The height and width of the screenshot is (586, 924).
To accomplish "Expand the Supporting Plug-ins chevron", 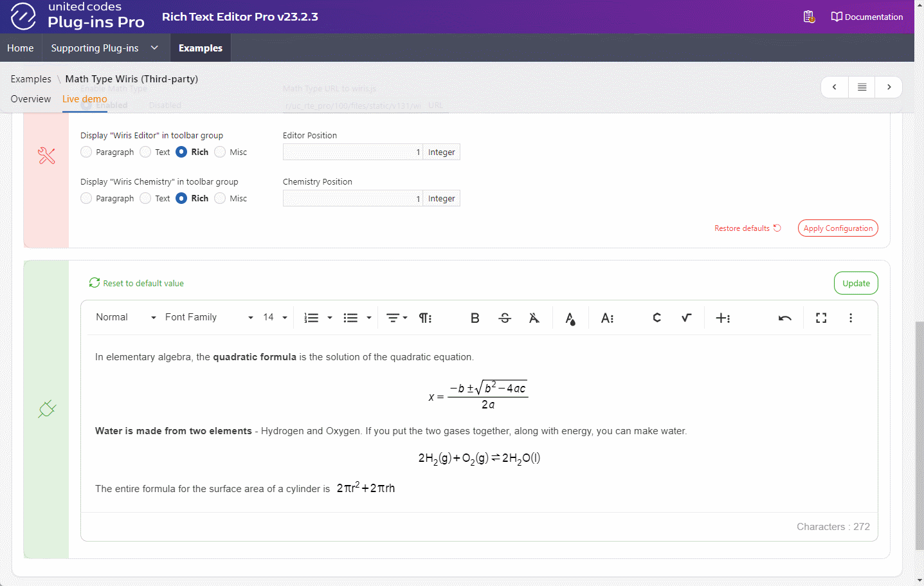I will (154, 48).
